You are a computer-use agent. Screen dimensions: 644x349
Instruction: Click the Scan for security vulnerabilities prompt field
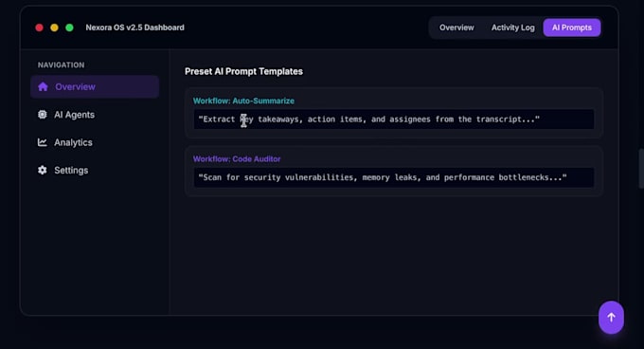click(394, 177)
